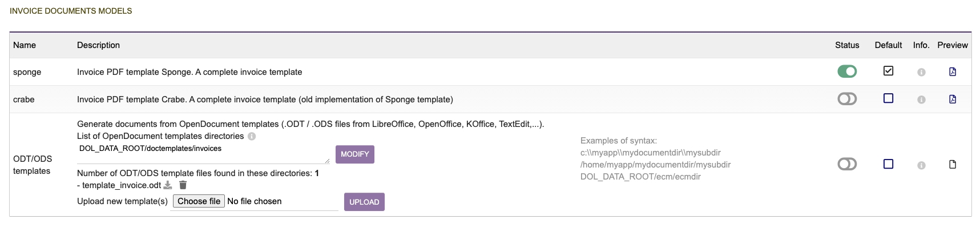Viewport: 980px width, 235px height.
Task: Enable the crabe template status switch
Action: click(x=847, y=99)
